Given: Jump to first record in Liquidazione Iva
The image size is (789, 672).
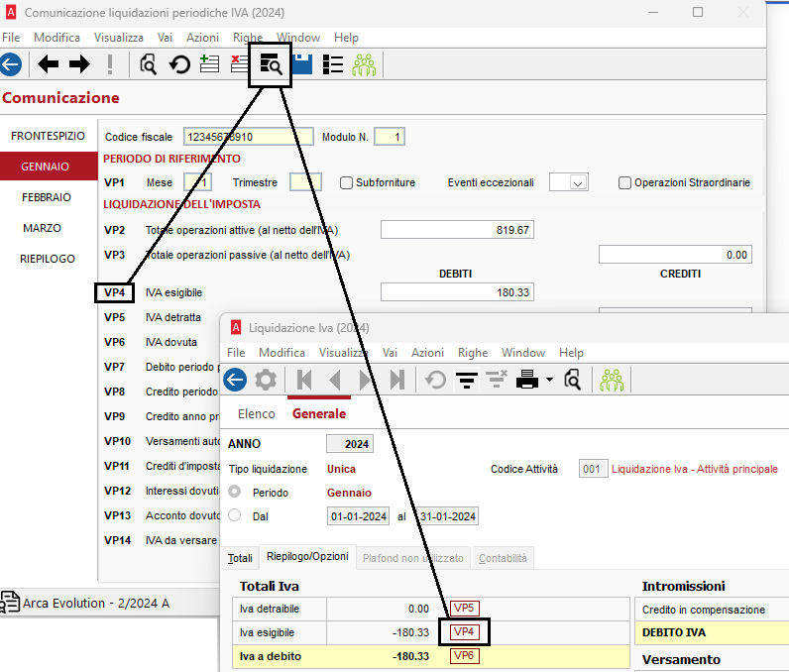Looking at the screenshot, I should coord(304,380).
